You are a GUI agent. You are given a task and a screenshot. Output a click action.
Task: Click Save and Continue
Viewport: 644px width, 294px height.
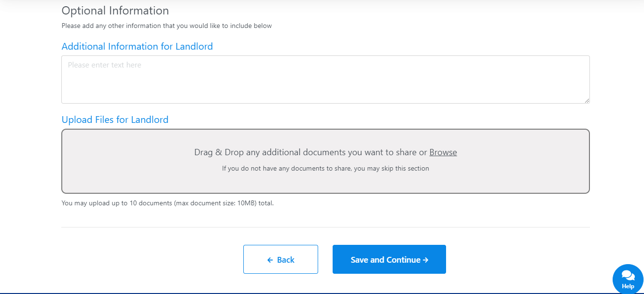coord(389,259)
